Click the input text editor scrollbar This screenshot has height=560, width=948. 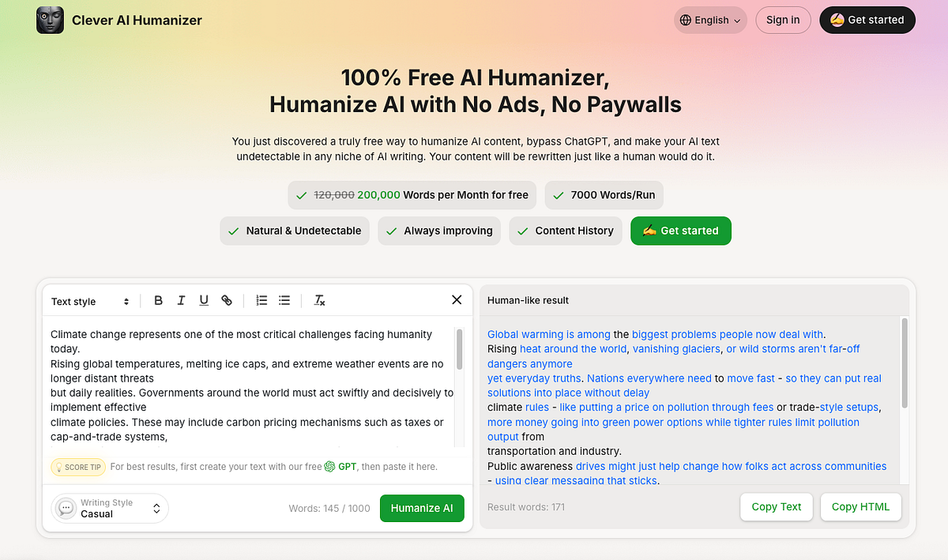pos(459,349)
